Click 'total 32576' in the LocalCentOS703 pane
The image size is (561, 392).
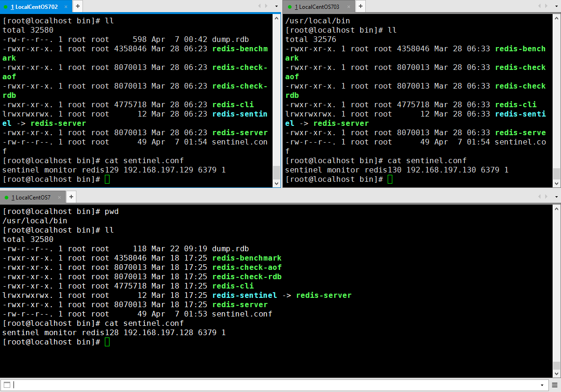point(311,40)
